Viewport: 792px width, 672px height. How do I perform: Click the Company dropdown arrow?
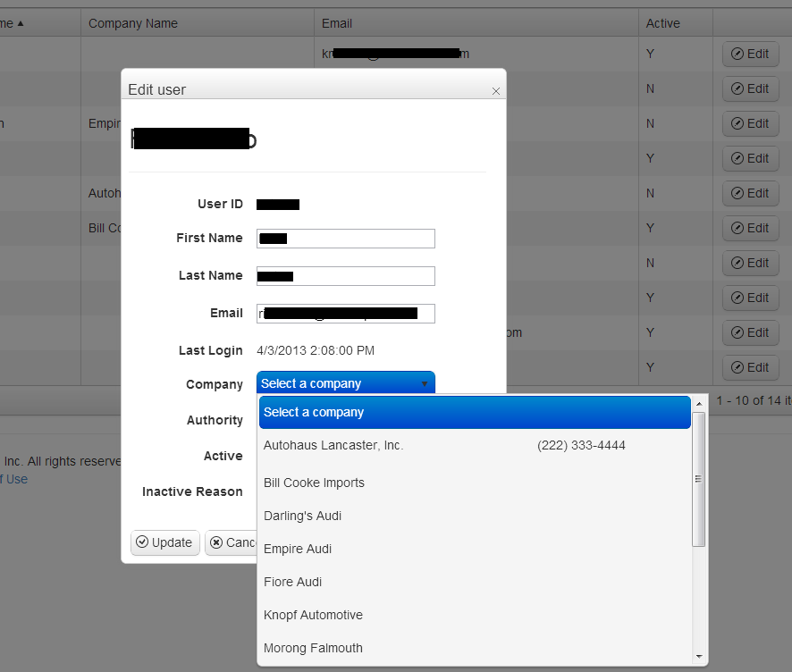click(425, 384)
